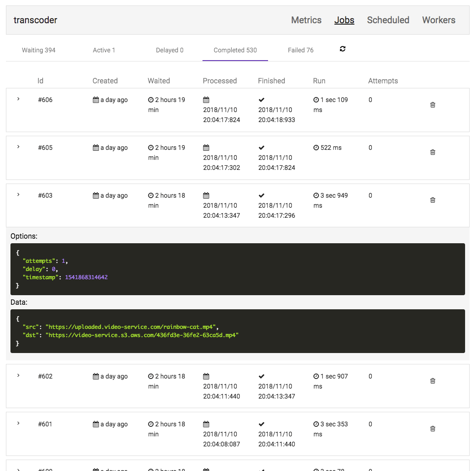Open the Failed 76 tab
Viewport: 476px width, 471px height.
300,50
